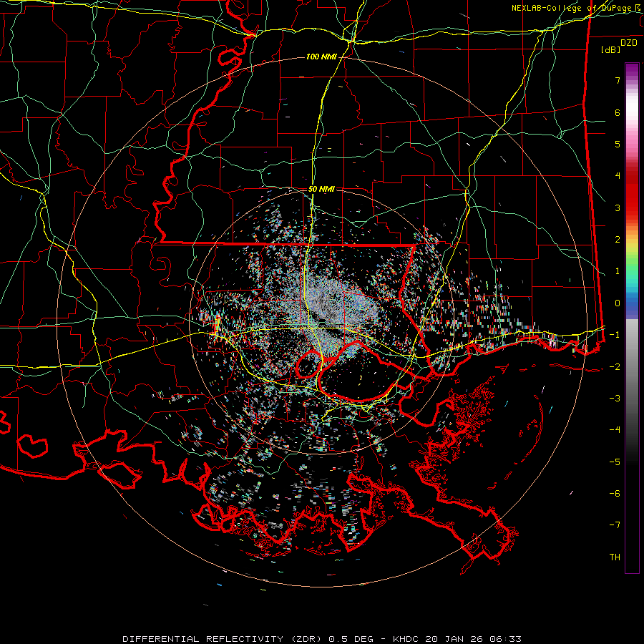Click the KHDC station identifier in caption
644x644 pixels.
[x=406, y=639]
